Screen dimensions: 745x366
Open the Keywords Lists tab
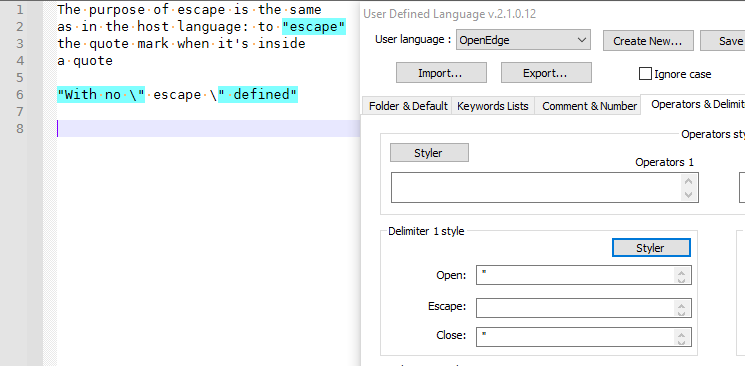493,106
